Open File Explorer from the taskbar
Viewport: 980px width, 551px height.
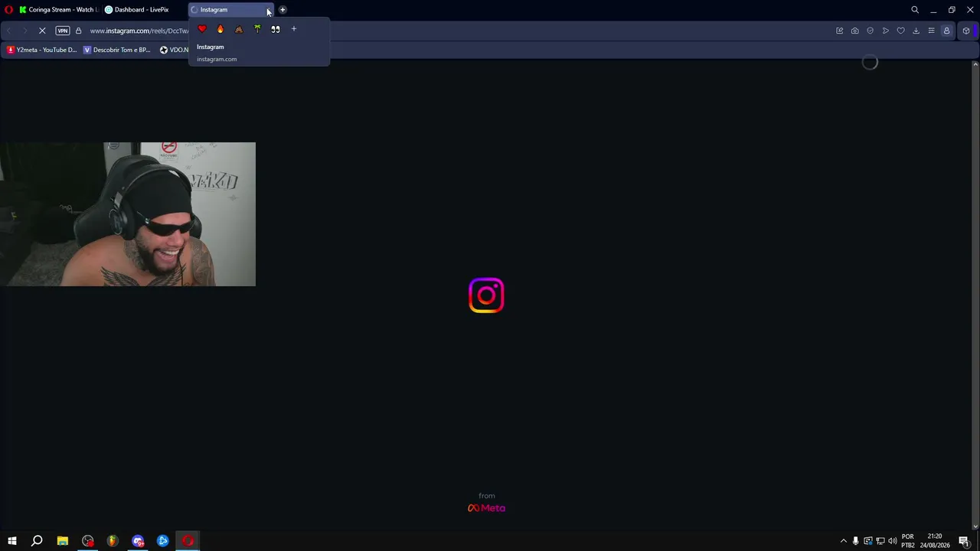63,541
